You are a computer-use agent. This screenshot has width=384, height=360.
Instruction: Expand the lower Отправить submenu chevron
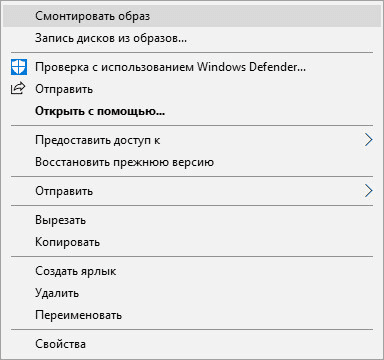368,191
